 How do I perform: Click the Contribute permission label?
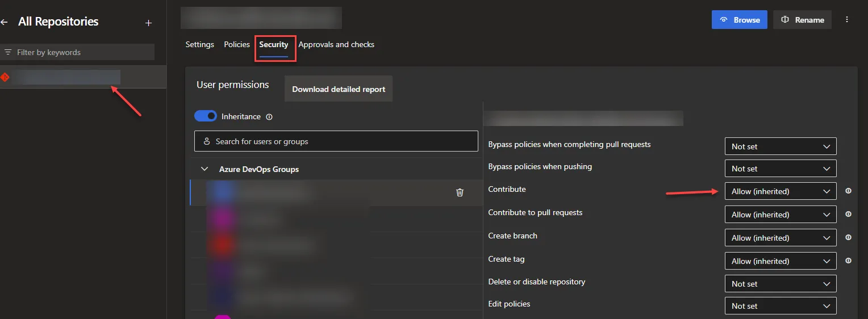pos(507,189)
